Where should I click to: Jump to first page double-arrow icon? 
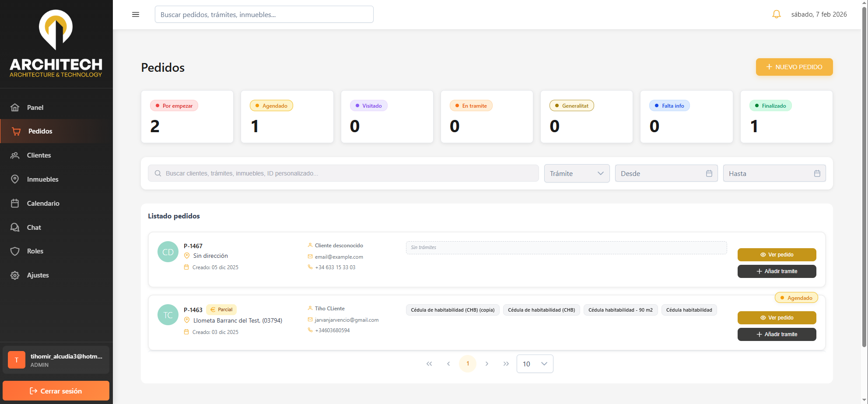click(x=429, y=364)
